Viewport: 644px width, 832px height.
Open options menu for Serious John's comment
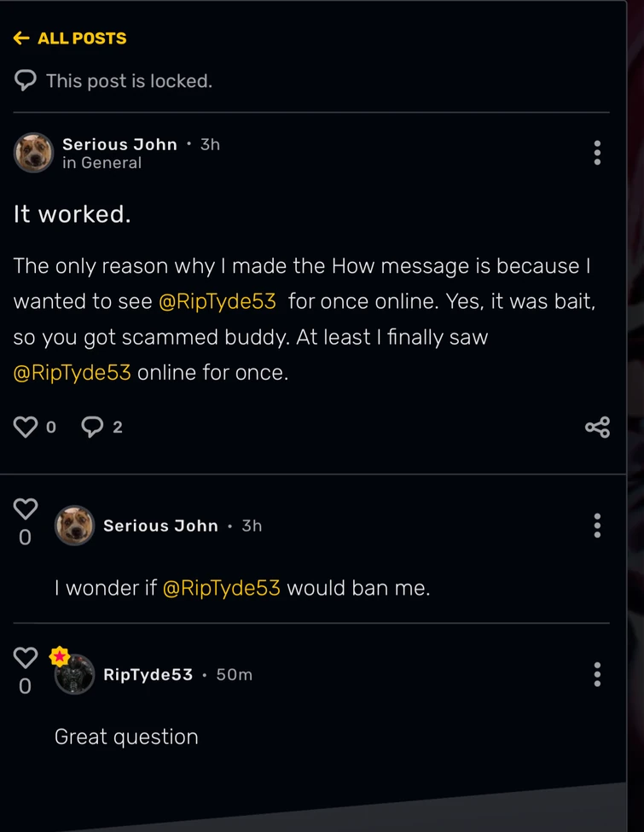pyautogui.click(x=597, y=526)
